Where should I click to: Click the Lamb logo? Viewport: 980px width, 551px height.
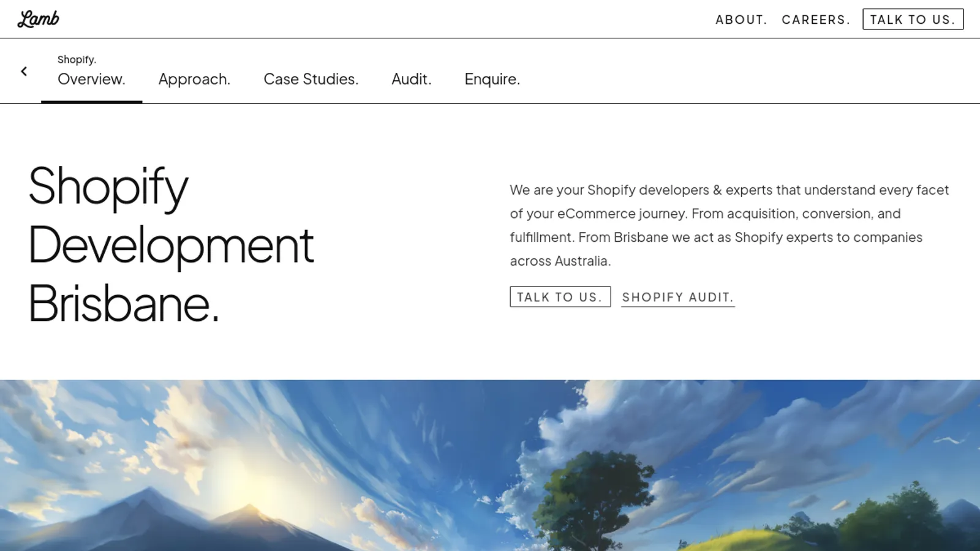(x=39, y=19)
